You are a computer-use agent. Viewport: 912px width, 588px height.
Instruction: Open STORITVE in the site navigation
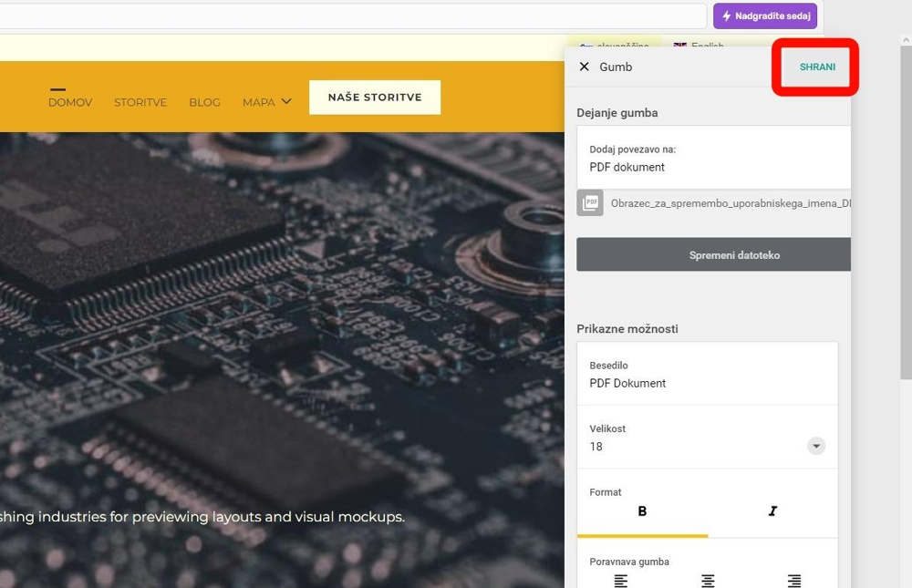pyautogui.click(x=140, y=102)
